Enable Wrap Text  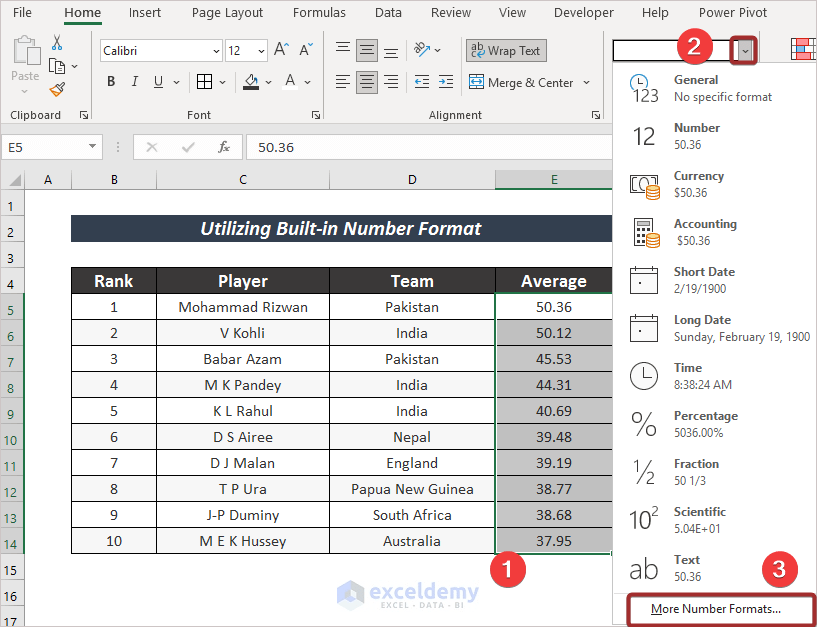click(505, 50)
